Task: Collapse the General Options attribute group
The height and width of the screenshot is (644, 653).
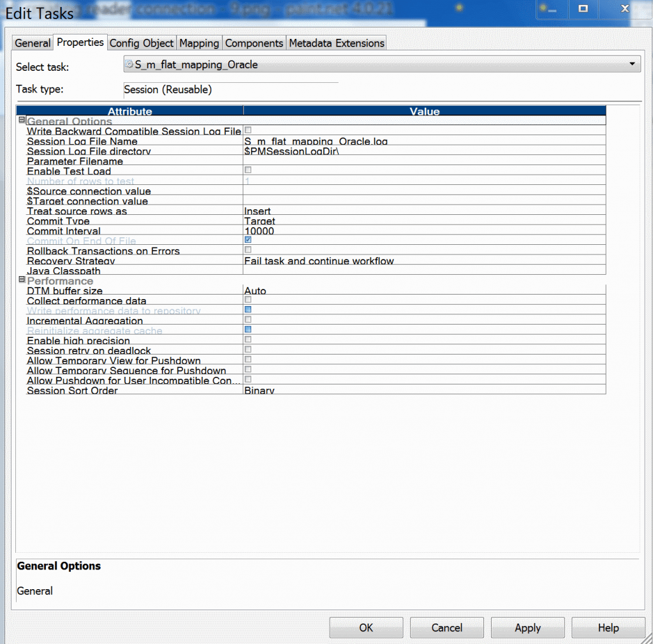Action: point(21,119)
